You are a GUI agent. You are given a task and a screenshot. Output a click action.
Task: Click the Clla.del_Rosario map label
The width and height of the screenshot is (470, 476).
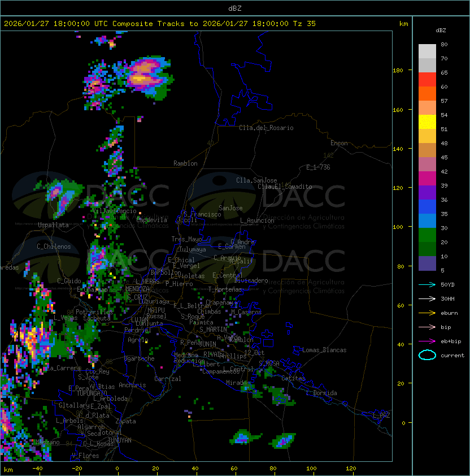tap(266, 128)
